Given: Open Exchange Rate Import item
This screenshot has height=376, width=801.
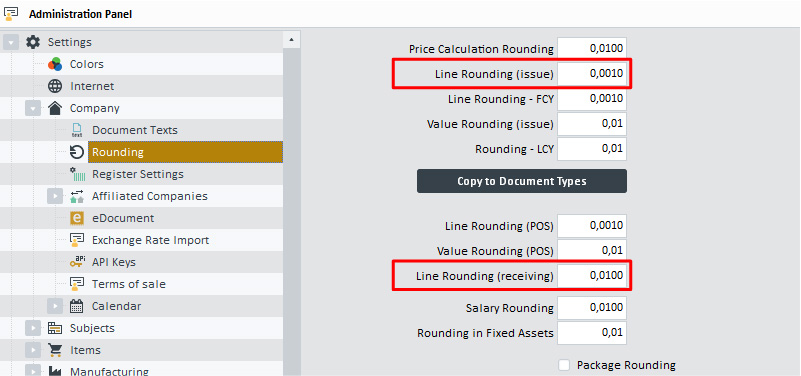Looking at the screenshot, I should [150, 240].
